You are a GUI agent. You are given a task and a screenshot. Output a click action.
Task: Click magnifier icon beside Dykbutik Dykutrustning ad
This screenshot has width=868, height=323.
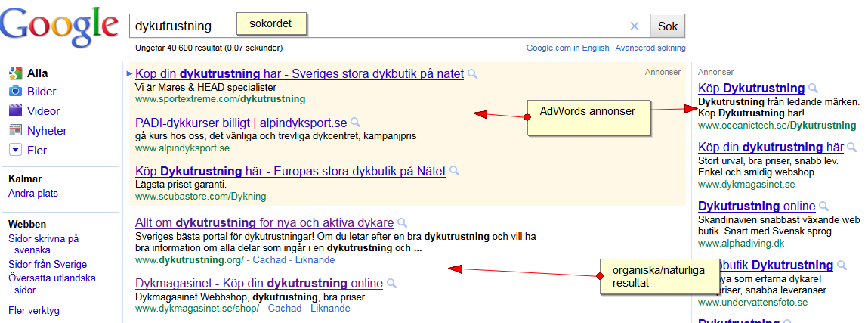coord(842,266)
